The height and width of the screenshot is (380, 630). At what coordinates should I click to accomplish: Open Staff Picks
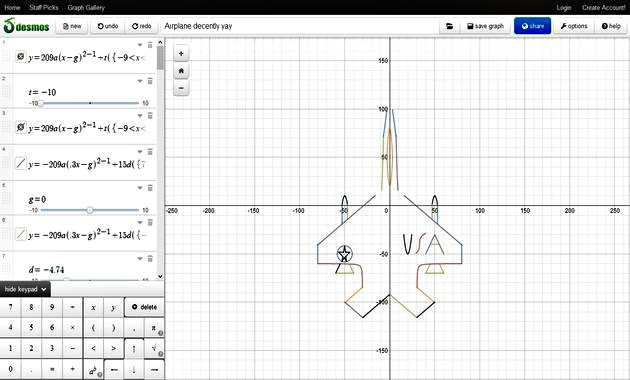coord(44,8)
